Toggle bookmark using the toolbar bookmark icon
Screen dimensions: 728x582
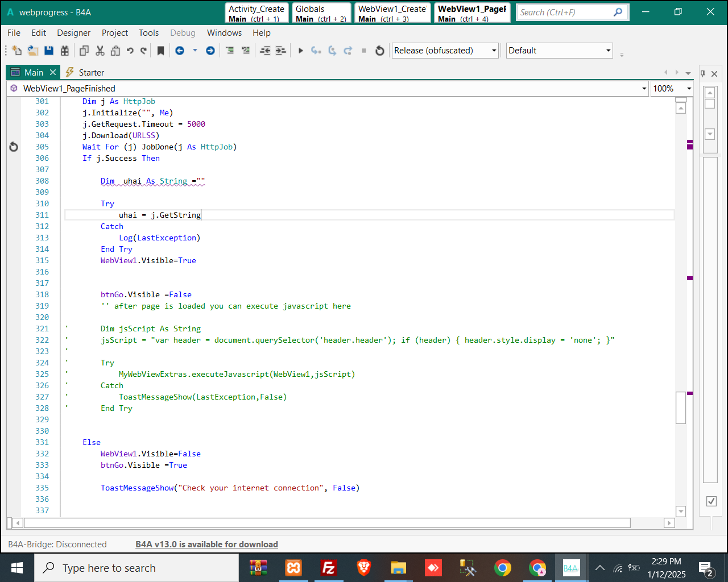pyautogui.click(x=161, y=51)
